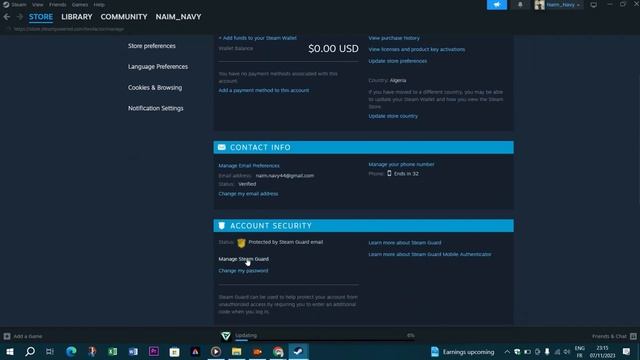640x360 pixels.
Task: Open the blue announcements megaphone button
Action: (497, 4)
